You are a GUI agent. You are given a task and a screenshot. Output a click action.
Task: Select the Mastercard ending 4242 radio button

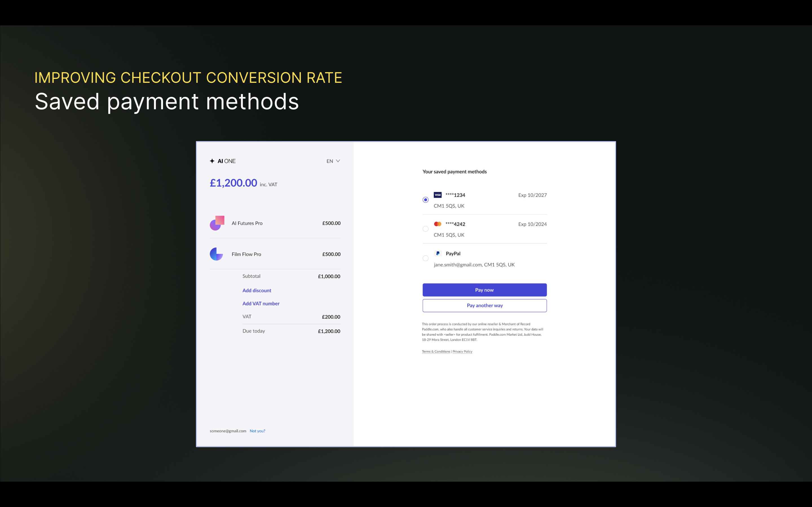(x=425, y=229)
